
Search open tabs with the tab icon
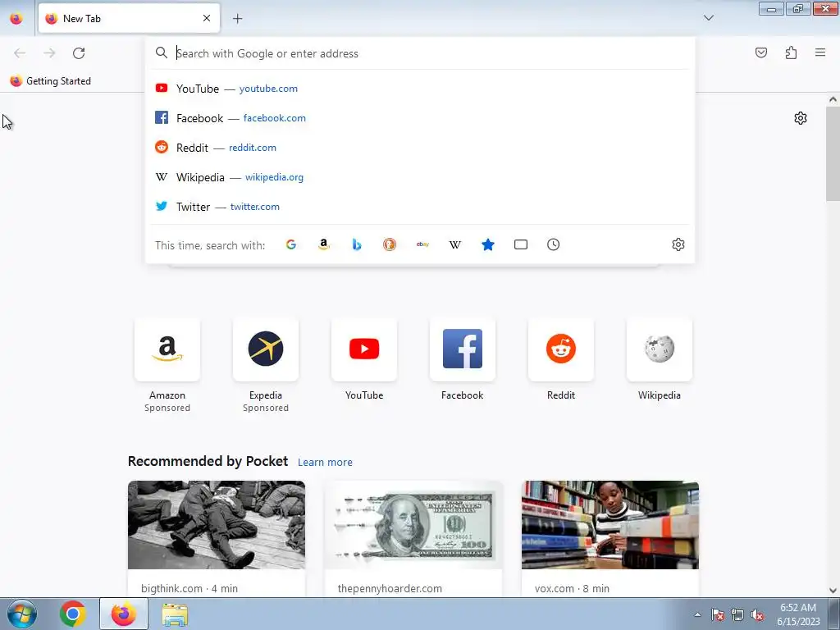tap(521, 244)
